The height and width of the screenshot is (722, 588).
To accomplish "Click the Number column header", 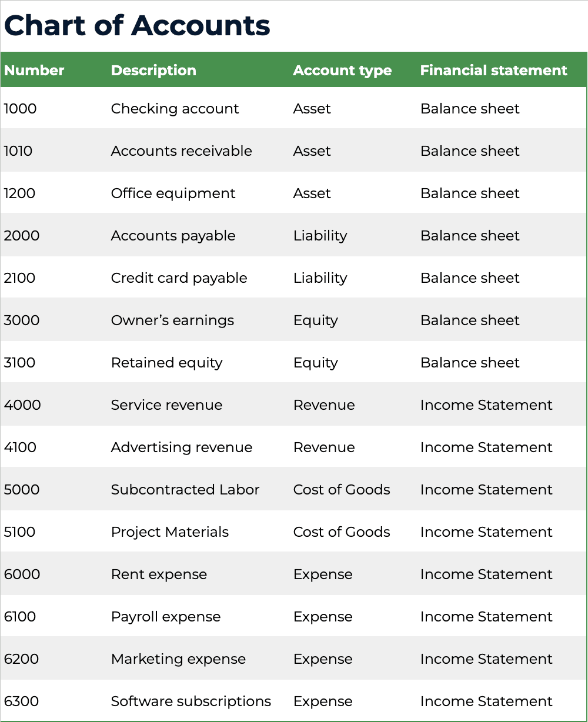I will coord(34,71).
